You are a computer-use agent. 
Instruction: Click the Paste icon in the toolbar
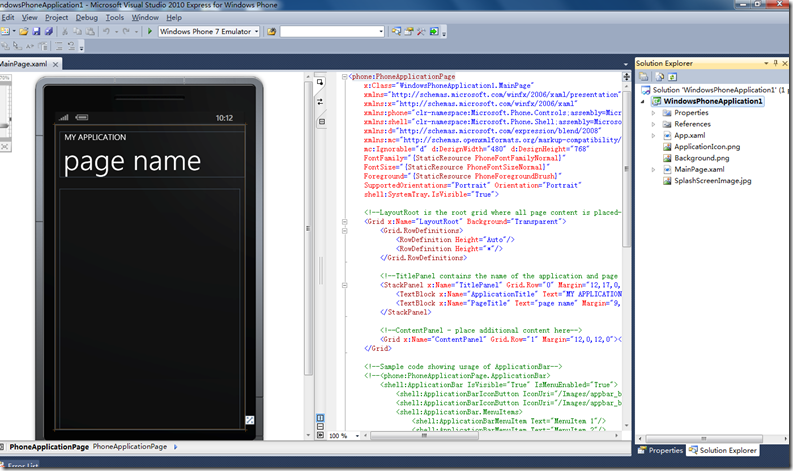tap(90, 31)
